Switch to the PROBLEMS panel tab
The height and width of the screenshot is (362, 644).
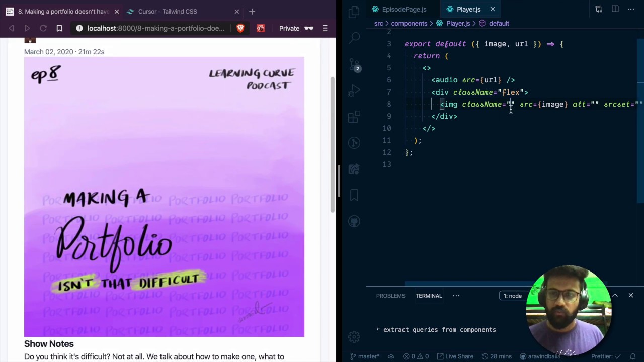coord(390,296)
